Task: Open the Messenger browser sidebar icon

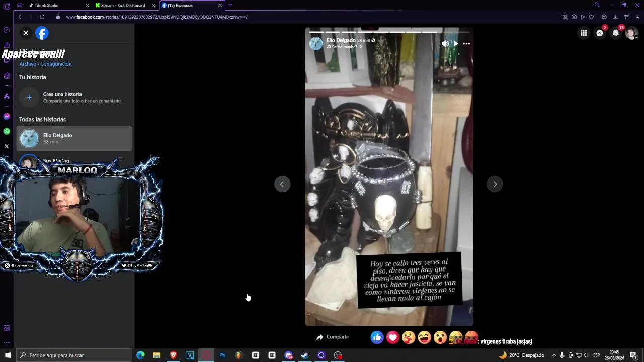Action: click(x=7, y=116)
